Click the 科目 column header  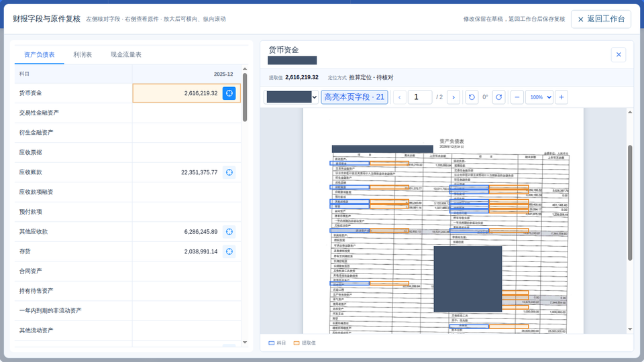(x=74, y=74)
